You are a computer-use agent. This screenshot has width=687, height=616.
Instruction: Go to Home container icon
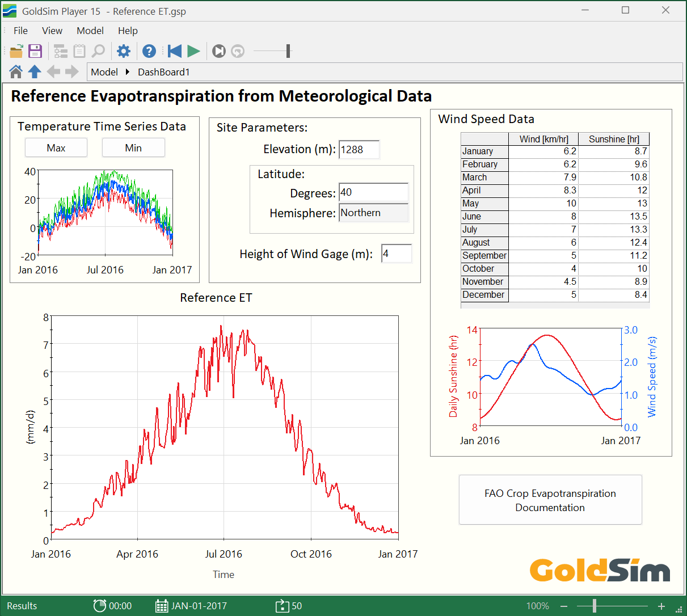(16, 72)
